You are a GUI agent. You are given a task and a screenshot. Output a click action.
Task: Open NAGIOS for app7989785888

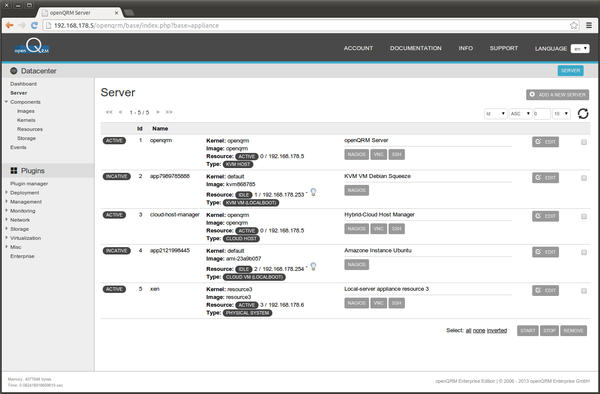click(356, 190)
